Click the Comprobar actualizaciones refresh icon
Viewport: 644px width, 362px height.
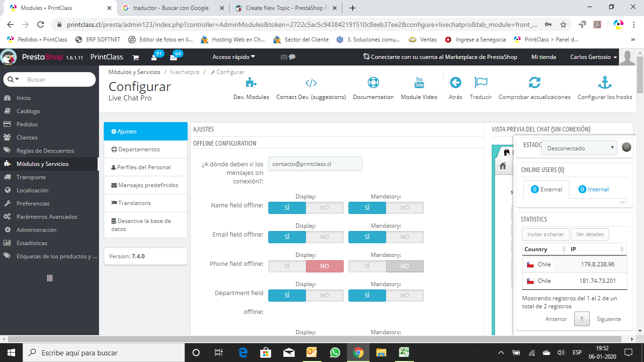535,83
